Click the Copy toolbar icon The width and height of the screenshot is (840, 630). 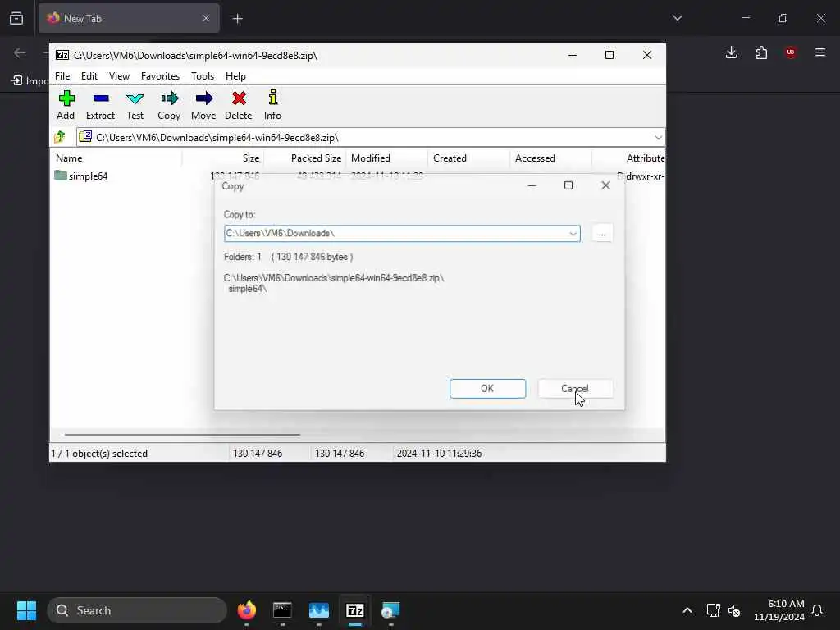(169, 98)
